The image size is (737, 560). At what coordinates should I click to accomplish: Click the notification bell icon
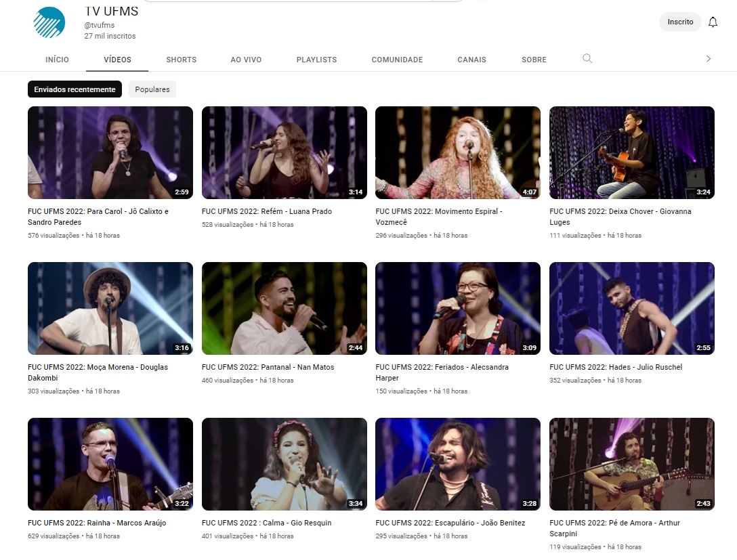click(x=713, y=22)
